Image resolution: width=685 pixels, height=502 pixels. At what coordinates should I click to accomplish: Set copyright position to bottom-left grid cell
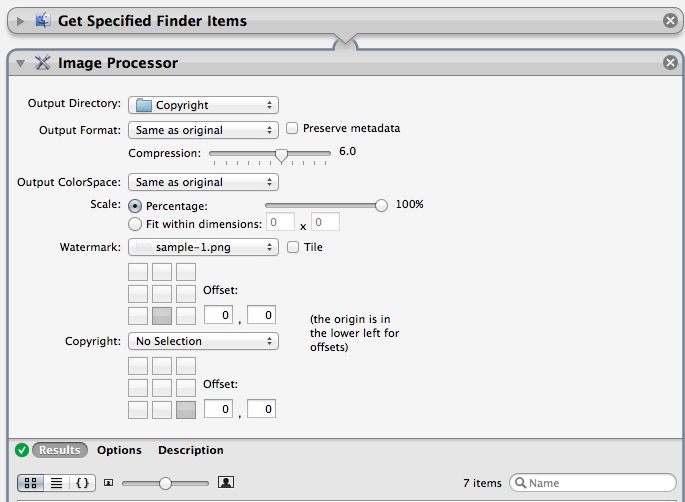click(138, 410)
